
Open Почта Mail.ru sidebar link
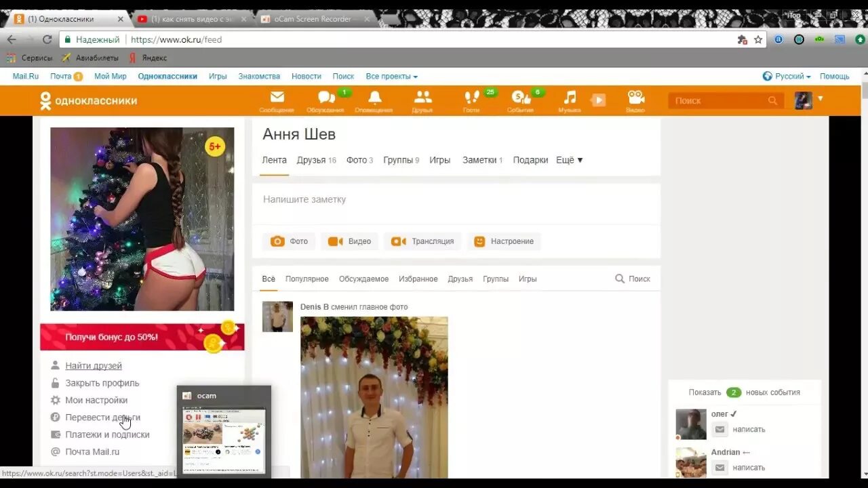pyautogui.click(x=92, y=451)
